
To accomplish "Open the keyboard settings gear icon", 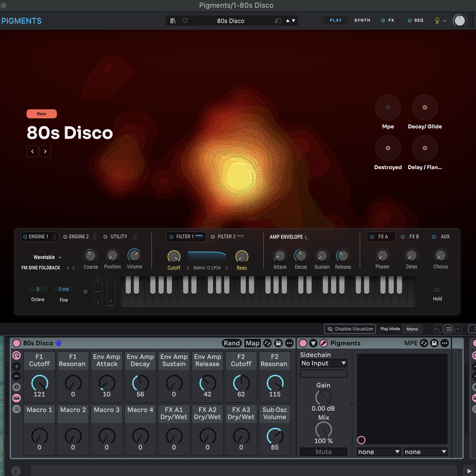I will pos(85,291).
